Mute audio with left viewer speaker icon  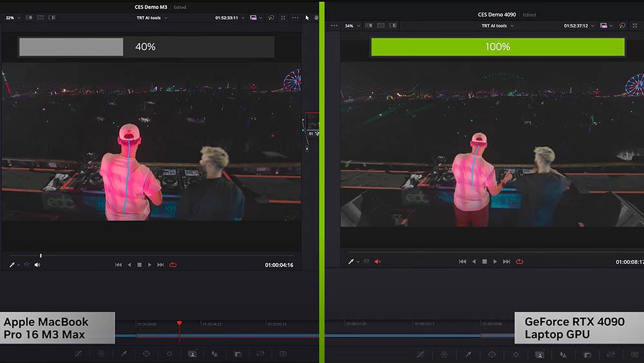(37, 265)
